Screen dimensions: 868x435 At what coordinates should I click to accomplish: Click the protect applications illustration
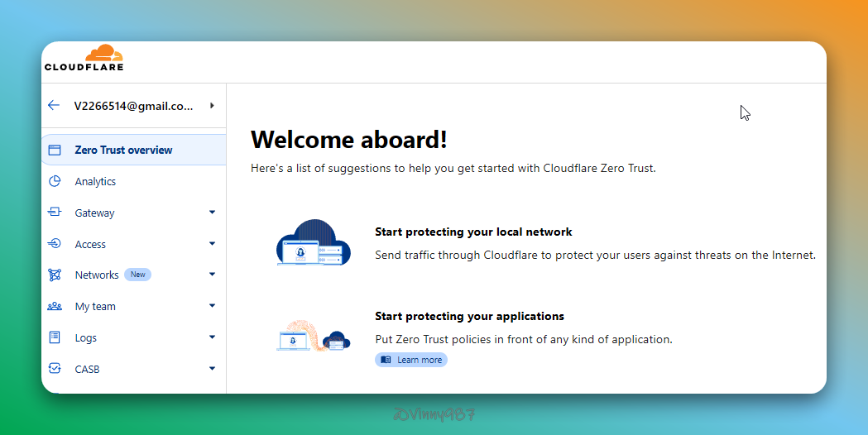(314, 335)
